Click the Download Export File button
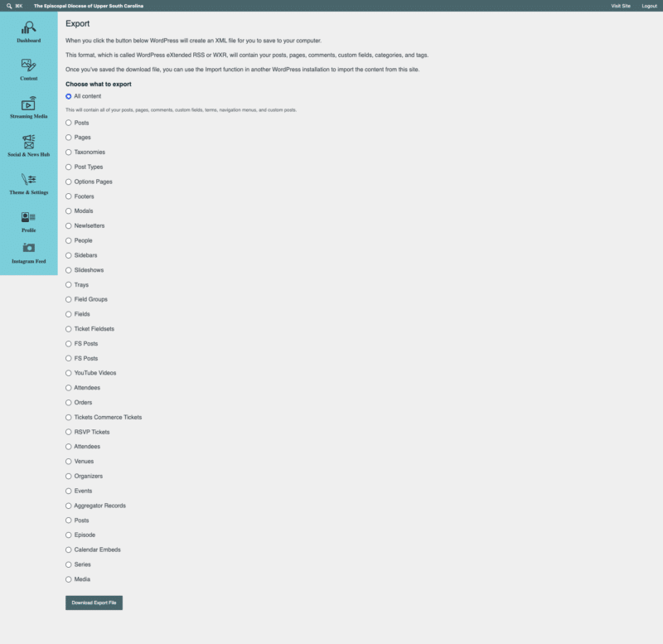The height and width of the screenshot is (644, 663). coord(94,603)
